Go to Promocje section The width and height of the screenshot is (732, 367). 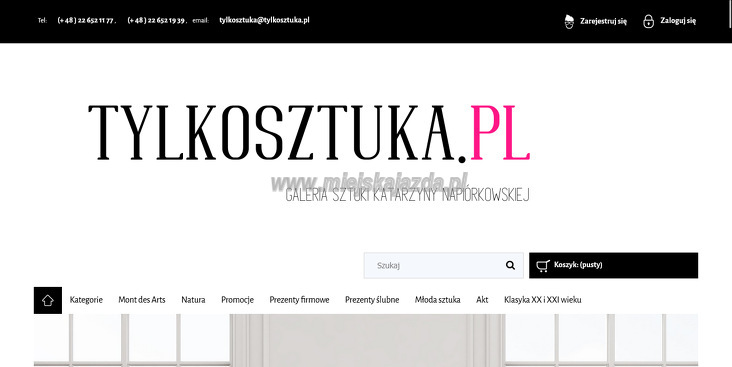point(237,300)
